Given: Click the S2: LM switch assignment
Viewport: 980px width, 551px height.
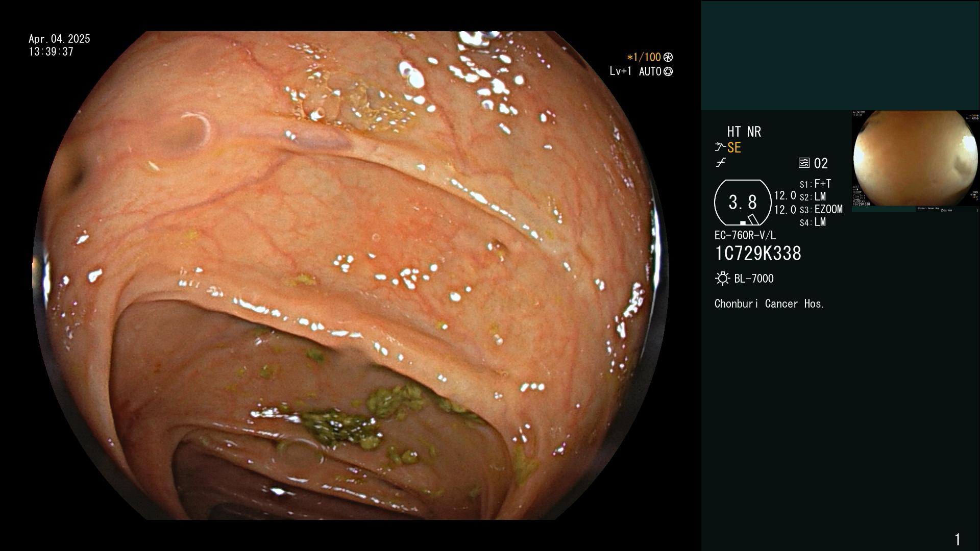Looking at the screenshot, I should (813, 197).
